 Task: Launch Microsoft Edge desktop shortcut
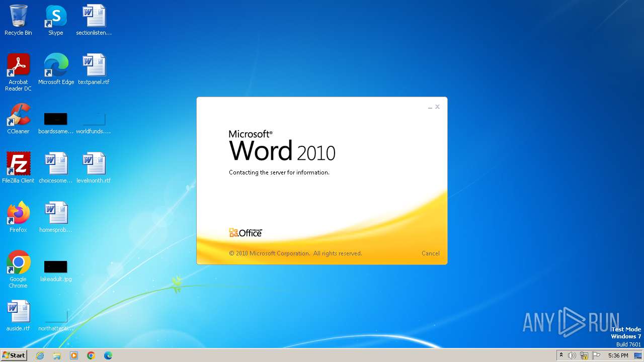[x=56, y=69]
